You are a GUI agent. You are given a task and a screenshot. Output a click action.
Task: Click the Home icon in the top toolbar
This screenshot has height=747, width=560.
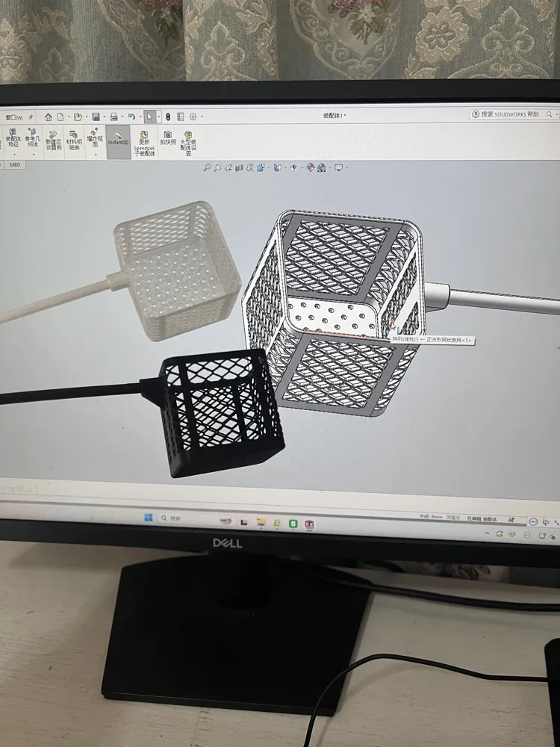49,117
